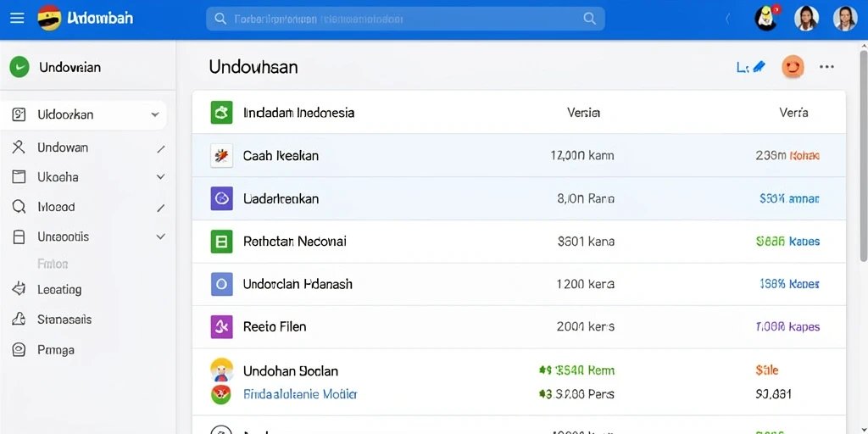Screen dimensions: 868x434
Task: Click the vertical scrollbar thumb at right edge
Action: click(x=863, y=155)
